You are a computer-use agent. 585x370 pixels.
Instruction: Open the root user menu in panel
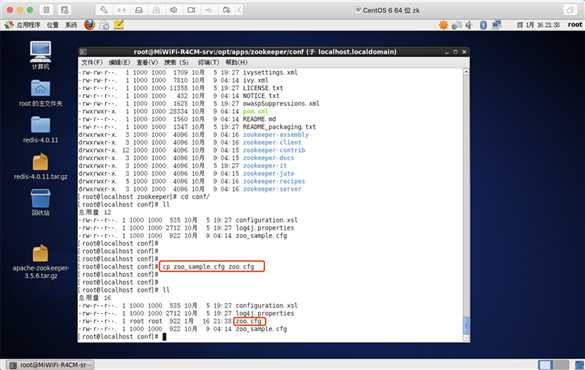pos(575,25)
